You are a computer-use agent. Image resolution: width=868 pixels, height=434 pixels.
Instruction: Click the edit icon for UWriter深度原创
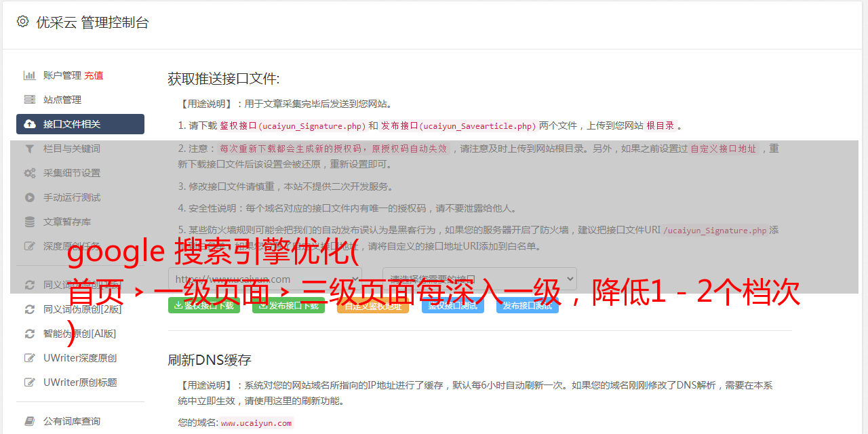pos(30,358)
